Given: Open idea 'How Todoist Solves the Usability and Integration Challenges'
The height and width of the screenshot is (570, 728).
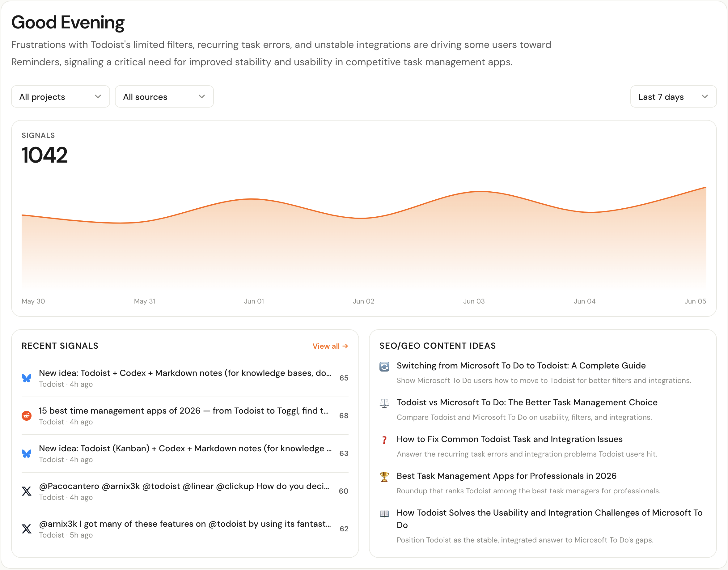Looking at the screenshot, I should click(x=549, y=519).
